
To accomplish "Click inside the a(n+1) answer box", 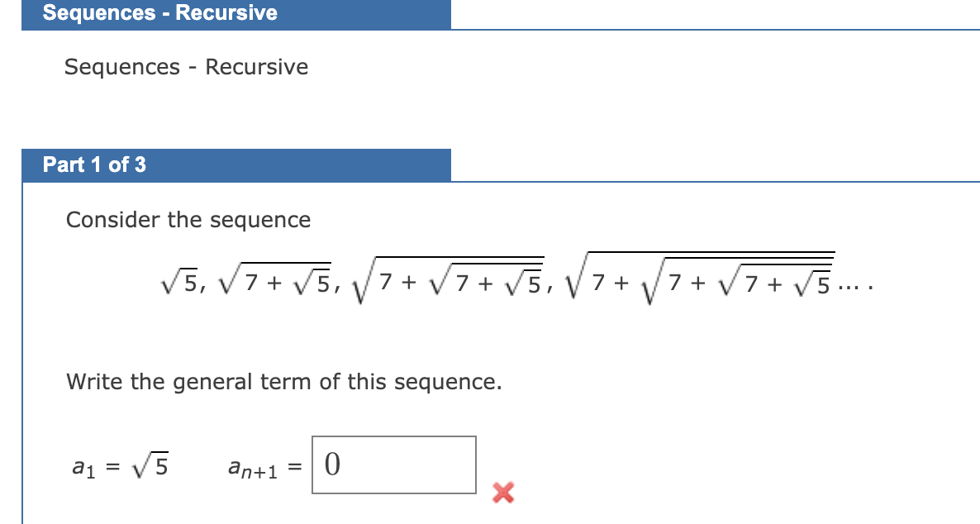I will tap(394, 464).
